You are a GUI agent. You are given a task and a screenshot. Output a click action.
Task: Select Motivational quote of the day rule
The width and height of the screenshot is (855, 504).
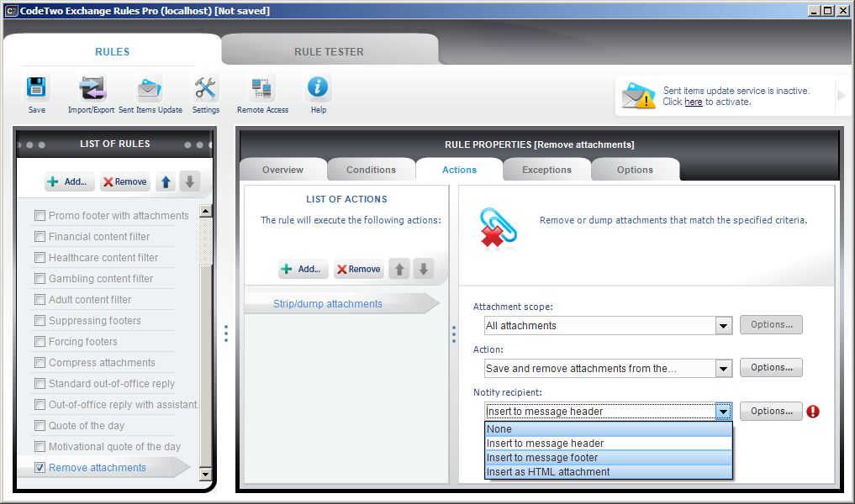(114, 447)
